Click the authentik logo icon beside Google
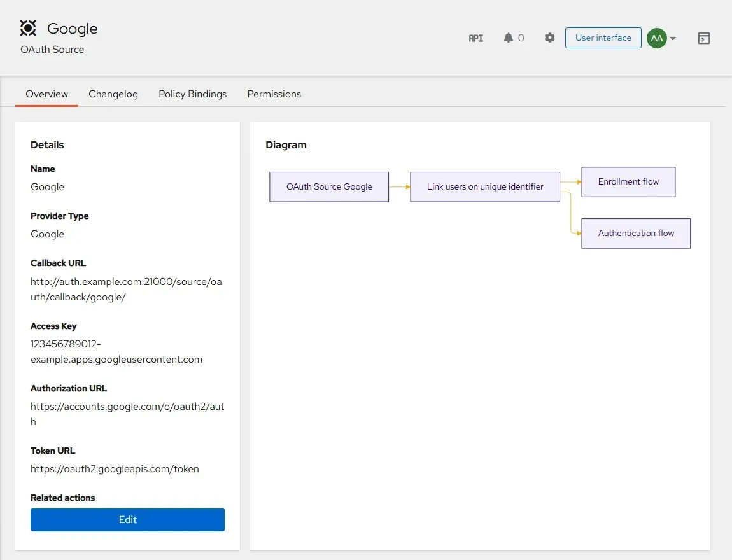 click(28, 28)
